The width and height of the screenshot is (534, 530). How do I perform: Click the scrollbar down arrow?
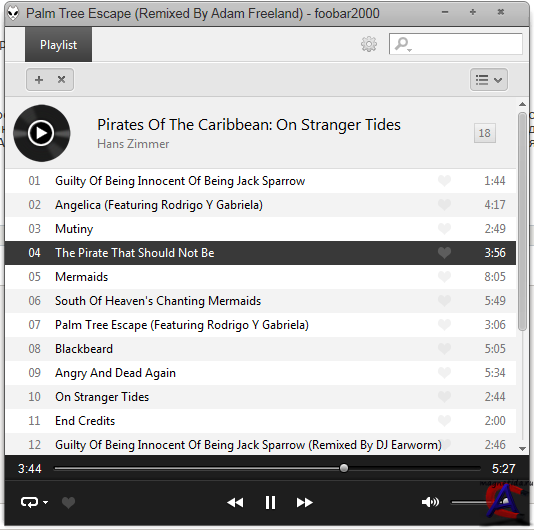522,449
